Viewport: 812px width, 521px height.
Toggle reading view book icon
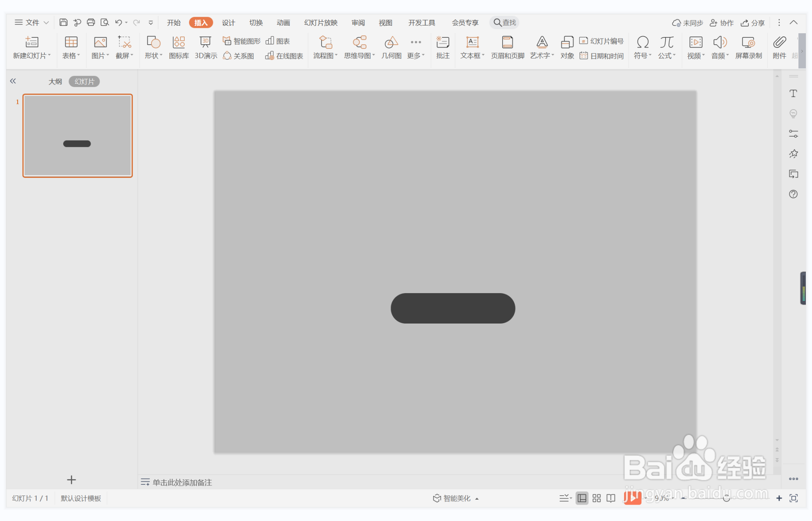point(611,498)
